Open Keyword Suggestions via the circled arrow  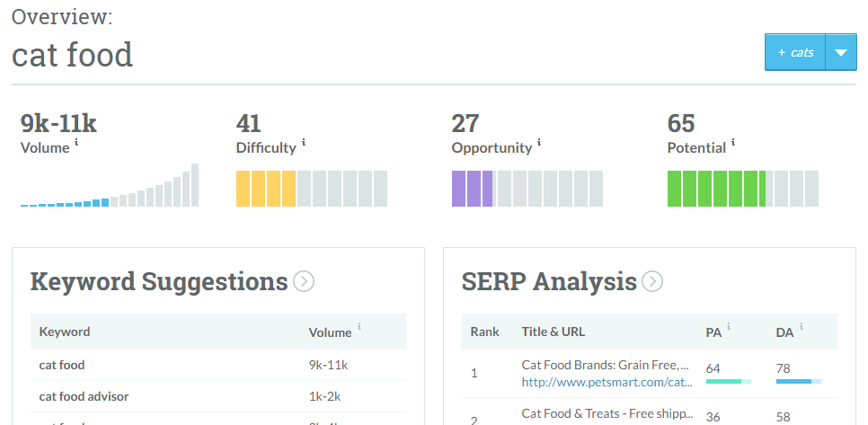304,282
